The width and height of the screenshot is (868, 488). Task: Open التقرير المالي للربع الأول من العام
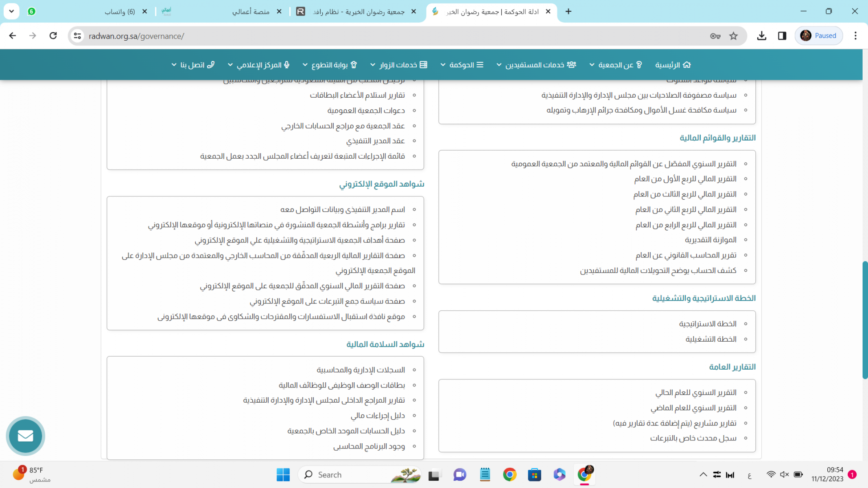click(685, 179)
